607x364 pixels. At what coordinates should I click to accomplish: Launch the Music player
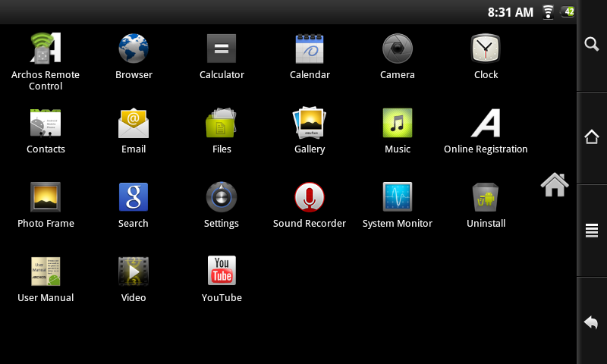pos(398,124)
